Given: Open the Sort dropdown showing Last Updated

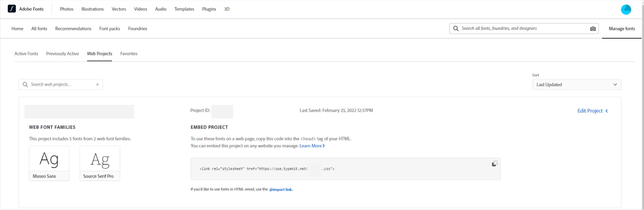Looking at the screenshot, I should (x=576, y=85).
